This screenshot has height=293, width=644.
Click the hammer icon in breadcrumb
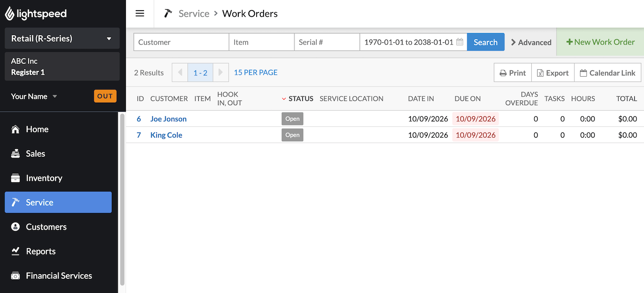(168, 13)
